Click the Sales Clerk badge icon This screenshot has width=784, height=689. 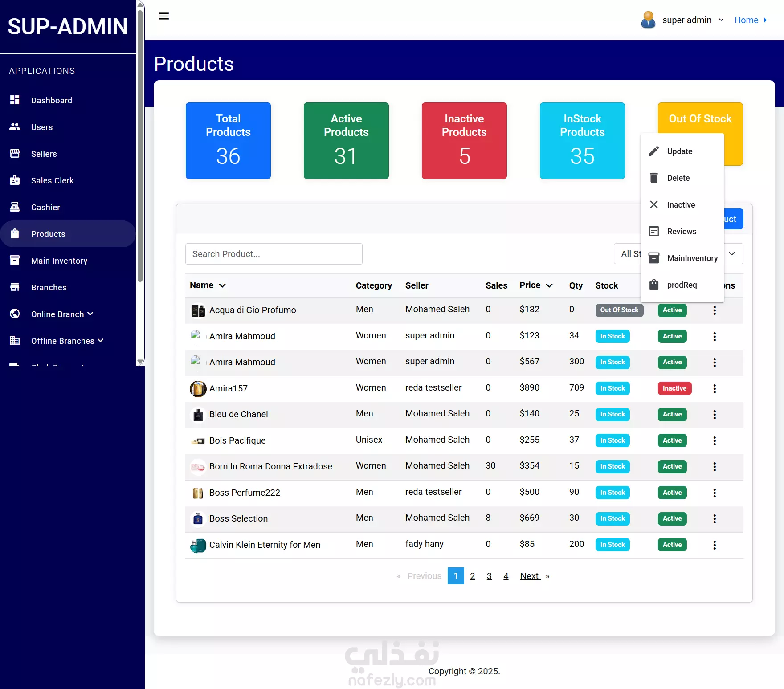15,180
